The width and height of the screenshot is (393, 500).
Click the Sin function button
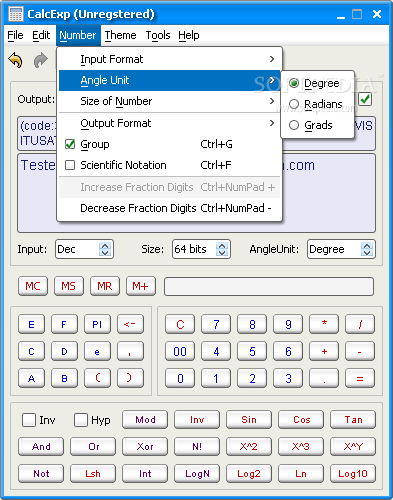click(x=249, y=419)
